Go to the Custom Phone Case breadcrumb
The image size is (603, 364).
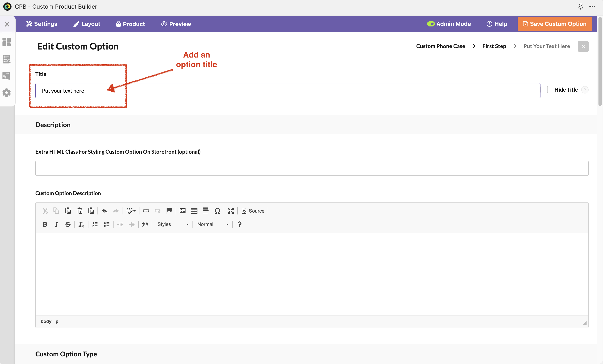(x=440, y=46)
